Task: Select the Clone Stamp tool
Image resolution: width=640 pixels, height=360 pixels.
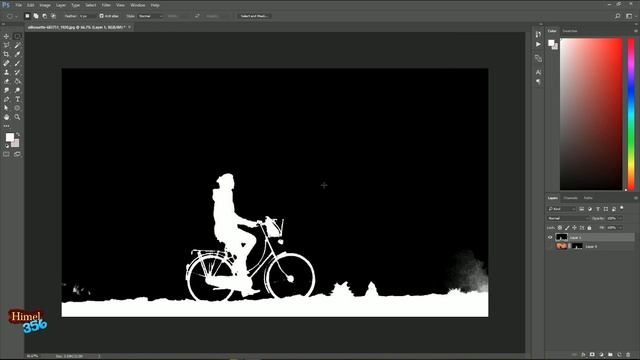Action: pyautogui.click(x=6, y=72)
